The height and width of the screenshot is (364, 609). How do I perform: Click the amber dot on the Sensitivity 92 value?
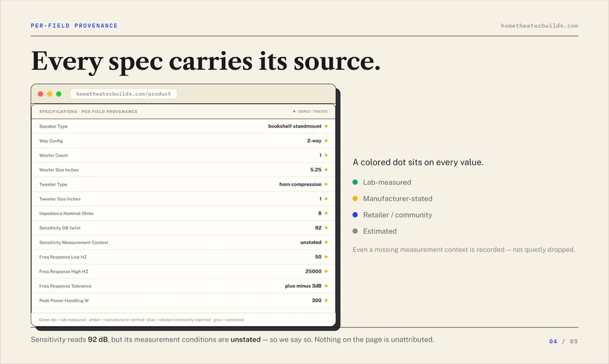[326, 228]
